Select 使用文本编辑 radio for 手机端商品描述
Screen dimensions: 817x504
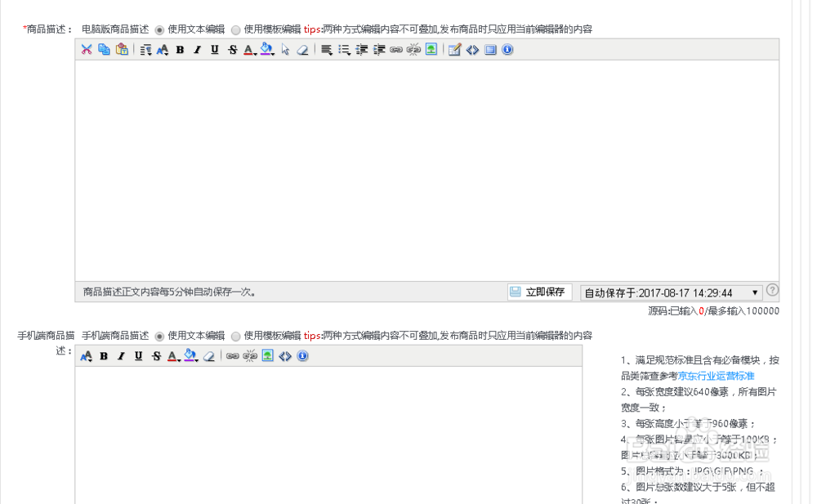[x=159, y=337]
